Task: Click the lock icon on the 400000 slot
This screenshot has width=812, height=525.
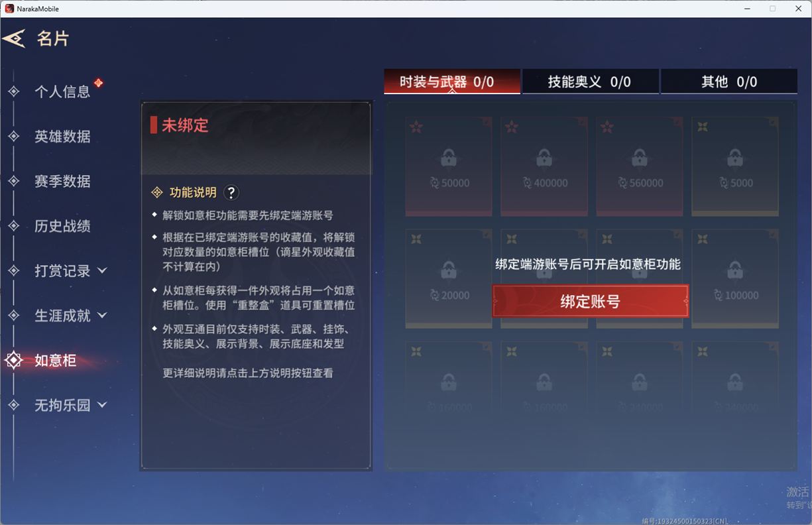Action: 544,158
